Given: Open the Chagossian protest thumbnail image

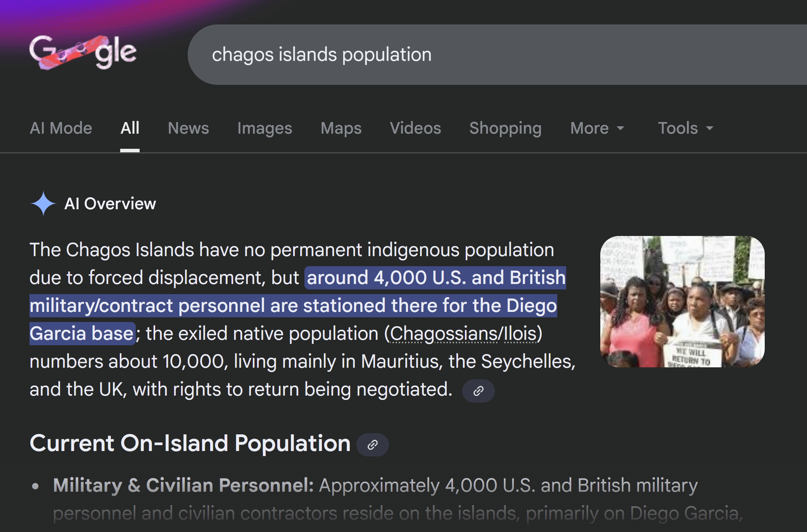Looking at the screenshot, I should (682, 301).
